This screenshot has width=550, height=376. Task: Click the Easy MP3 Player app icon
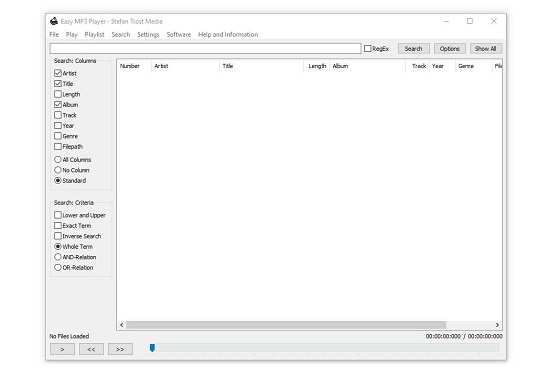tap(54, 21)
